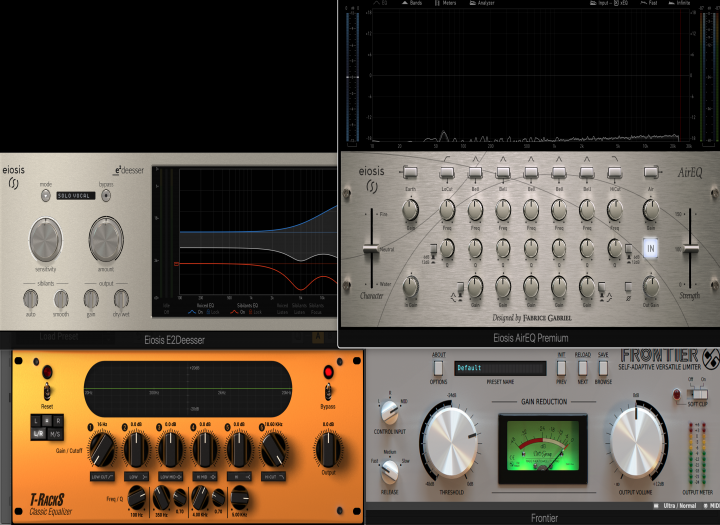Image resolution: width=720 pixels, height=525 pixels.
Task: Select M/S mode in T-RackS Equalizer
Action: [55, 434]
